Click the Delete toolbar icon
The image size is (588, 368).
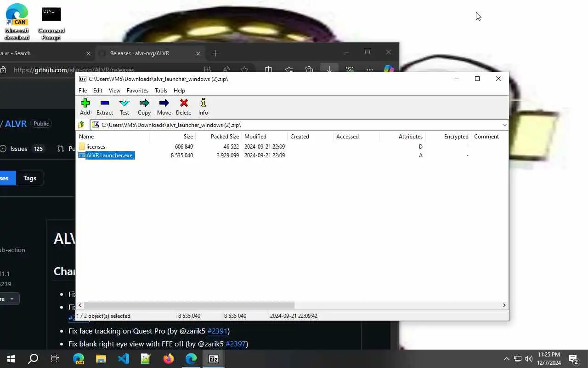(184, 107)
